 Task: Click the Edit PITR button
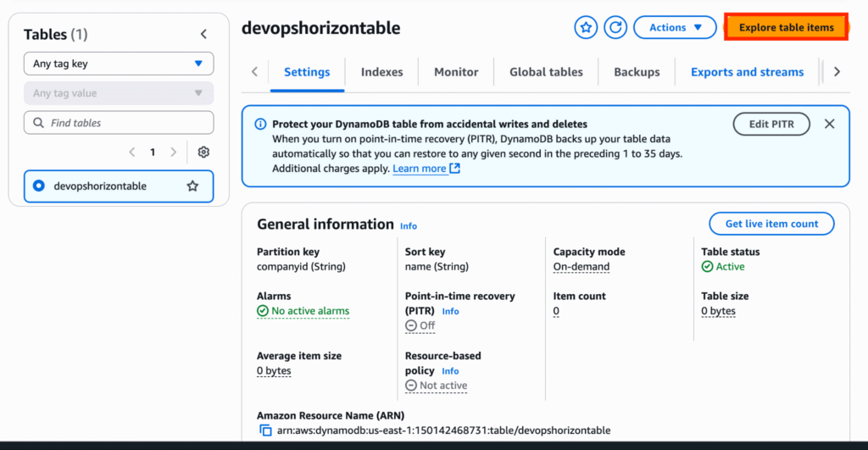(771, 124)
